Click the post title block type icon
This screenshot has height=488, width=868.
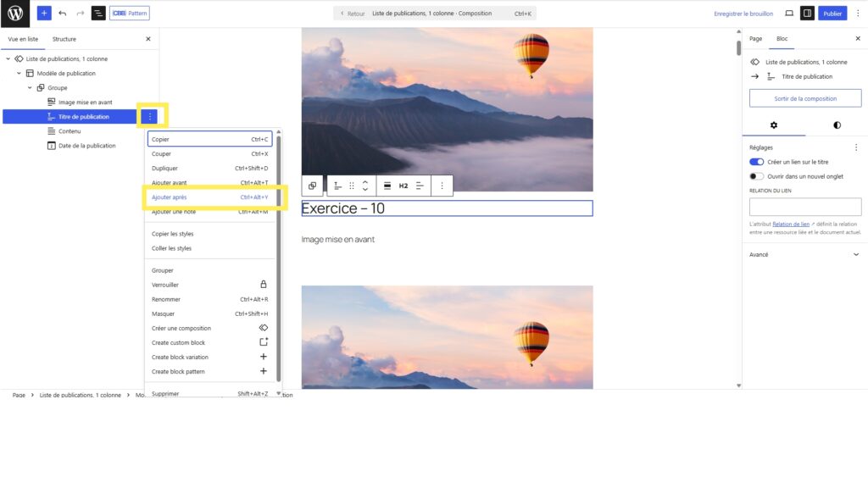(x=337, y=186)
